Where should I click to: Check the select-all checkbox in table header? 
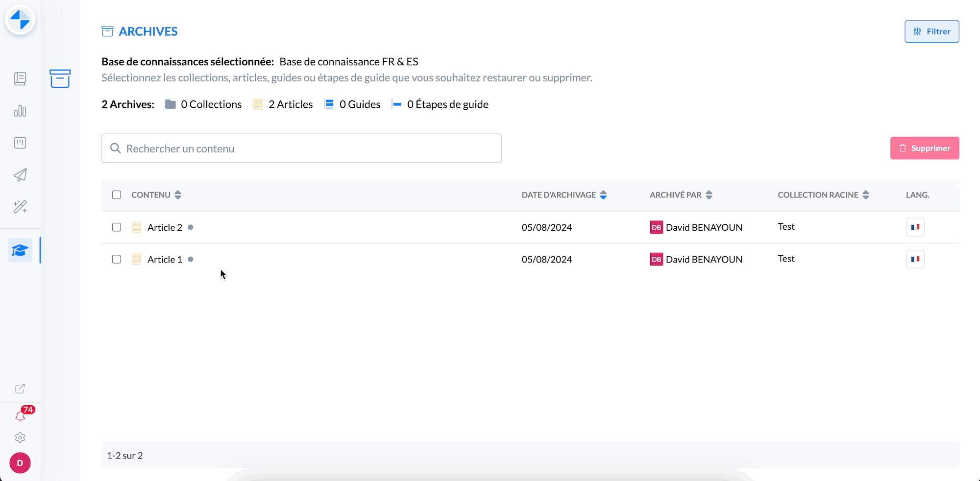117,195
